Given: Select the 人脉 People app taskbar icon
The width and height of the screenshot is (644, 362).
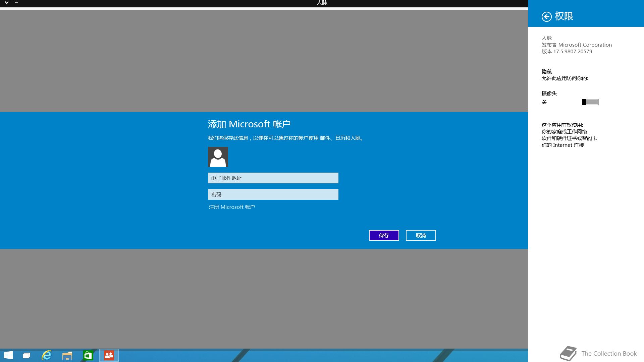Looking at the screenshot, I should tap(109, 355).
